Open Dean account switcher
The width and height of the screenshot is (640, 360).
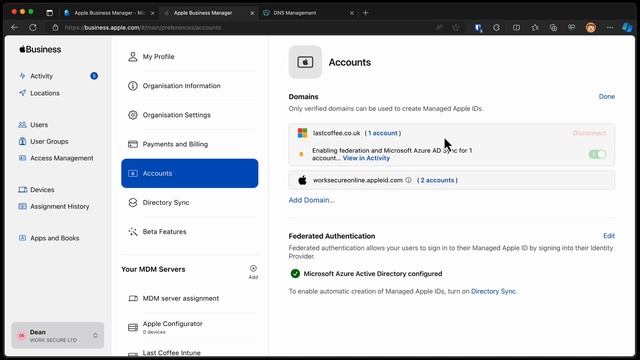(58, 336)
